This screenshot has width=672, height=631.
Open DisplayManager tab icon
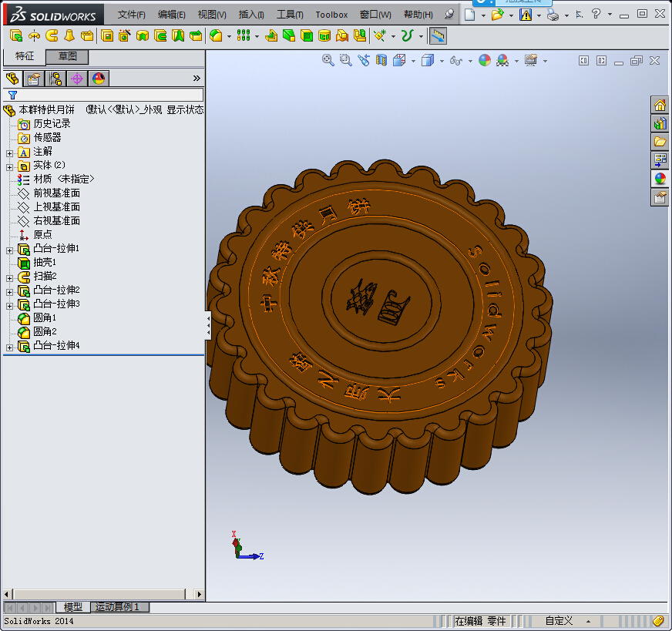click(99, 79)
